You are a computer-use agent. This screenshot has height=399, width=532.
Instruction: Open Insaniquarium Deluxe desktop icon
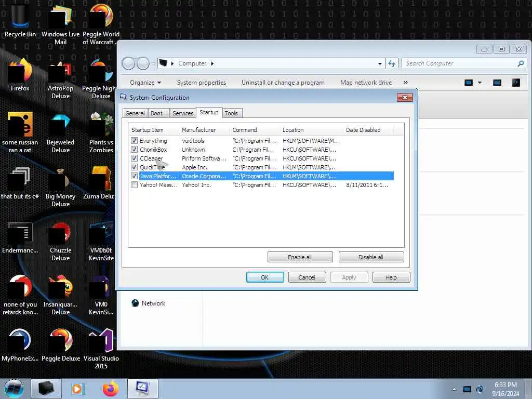(x=60, y=295)
